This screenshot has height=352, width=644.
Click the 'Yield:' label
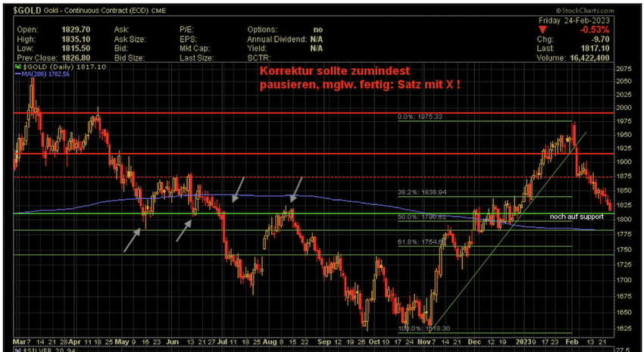click(x=257, y=48)
